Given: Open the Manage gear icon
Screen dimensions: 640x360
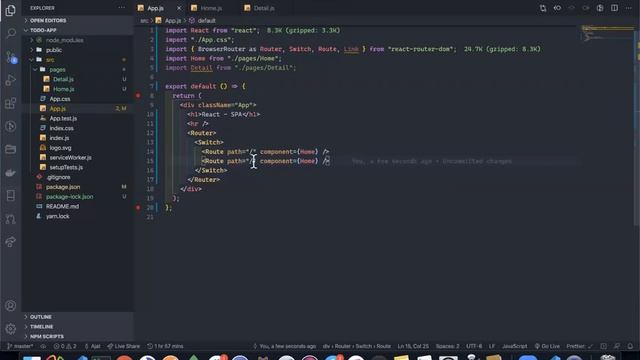Looking at the screenshot, I should (x=11, y=329).
